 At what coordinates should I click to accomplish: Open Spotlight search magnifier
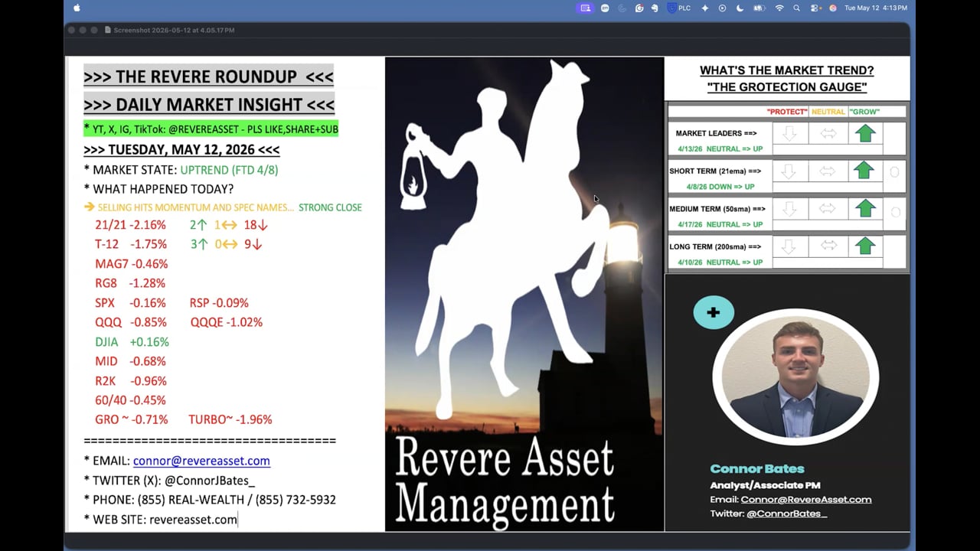click(797, 8)
